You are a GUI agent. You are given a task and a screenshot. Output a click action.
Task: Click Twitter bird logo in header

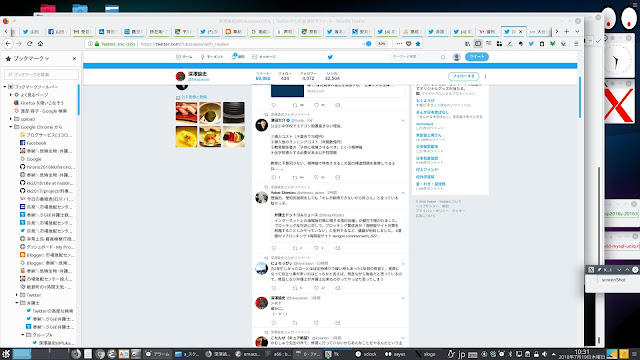(330, 57)
